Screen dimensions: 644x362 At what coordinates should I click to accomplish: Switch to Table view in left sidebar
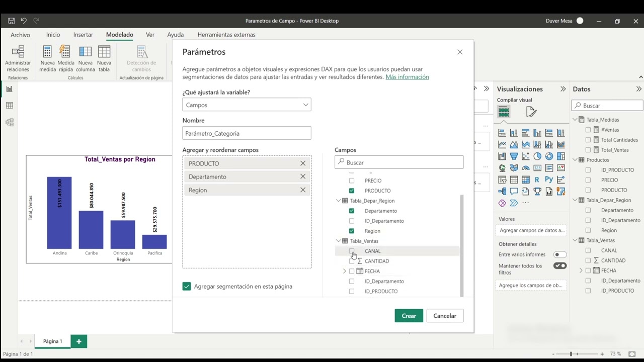tap(9, 106)
